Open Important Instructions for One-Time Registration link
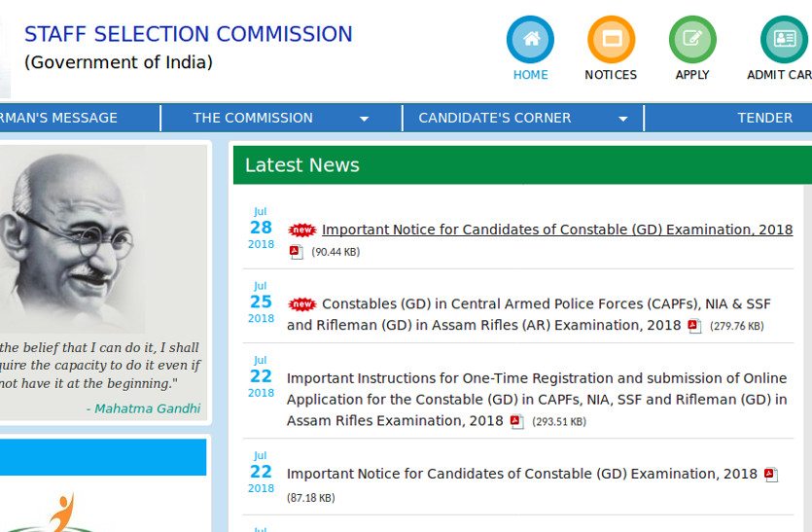Screen dimensions: 812x532 (537, 378)
